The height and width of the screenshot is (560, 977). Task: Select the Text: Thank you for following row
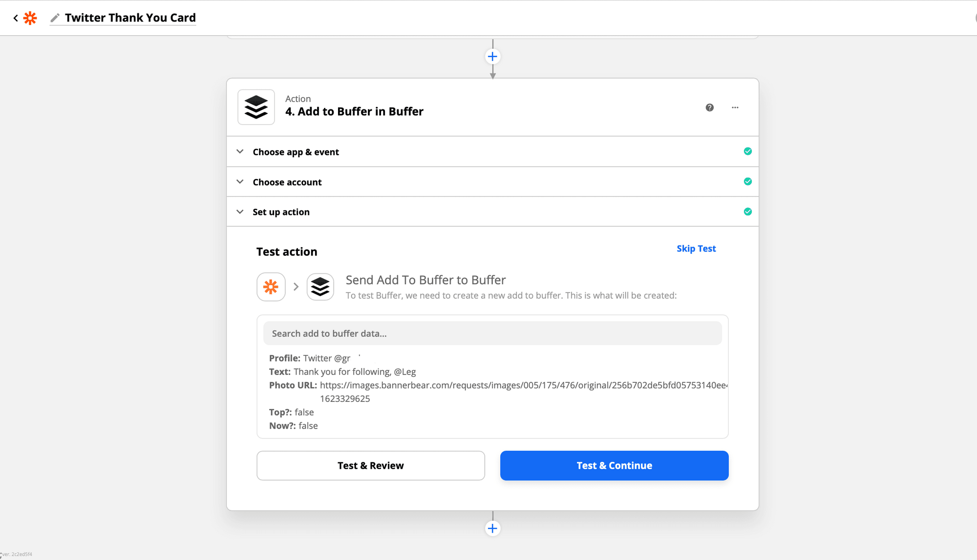[x=342, y=372]
